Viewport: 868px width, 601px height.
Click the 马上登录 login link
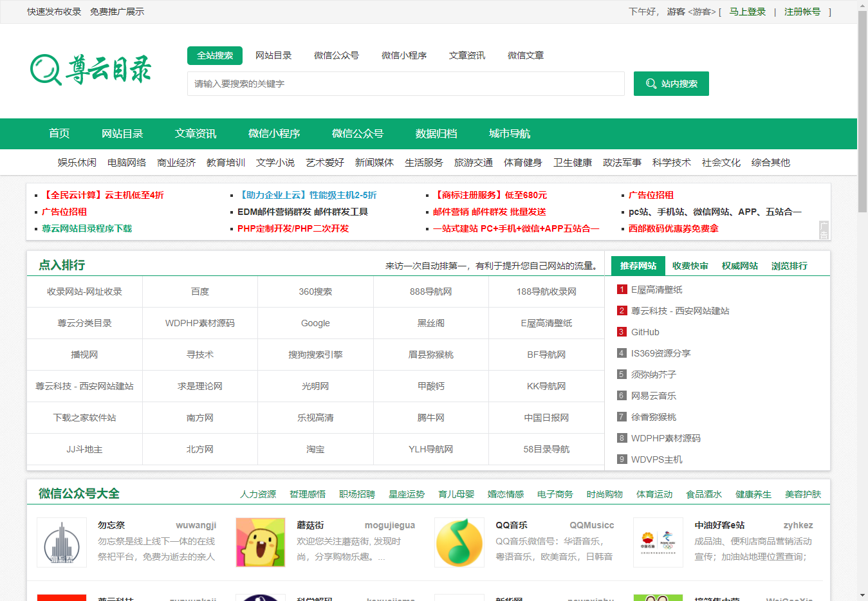(x=748, y=12)
